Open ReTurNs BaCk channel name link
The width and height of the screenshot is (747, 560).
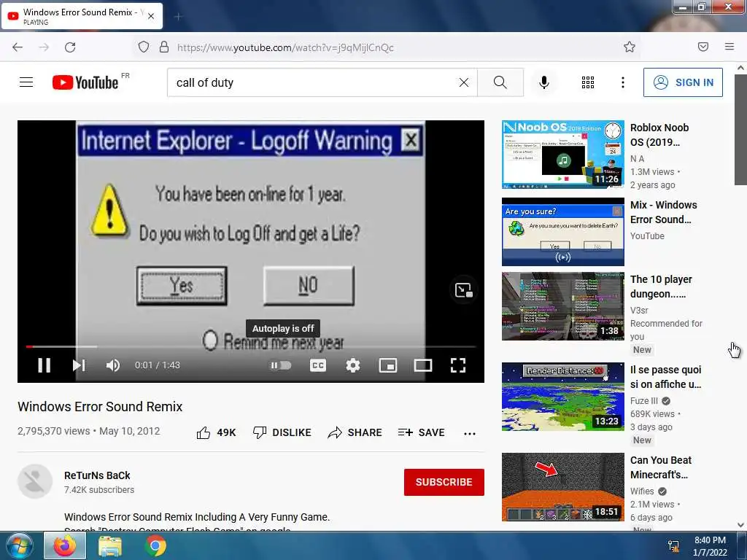pos(97,475)
